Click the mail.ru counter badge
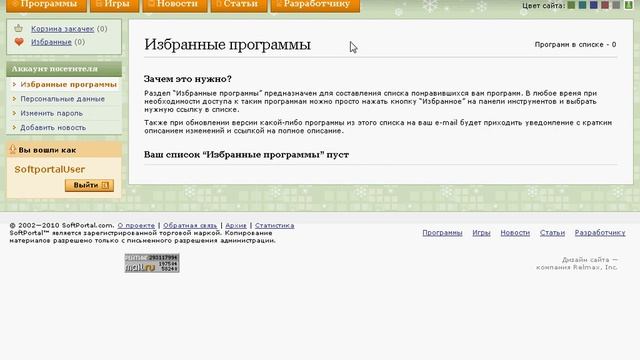Screen dimensions: 640x360 pos(152,263)
